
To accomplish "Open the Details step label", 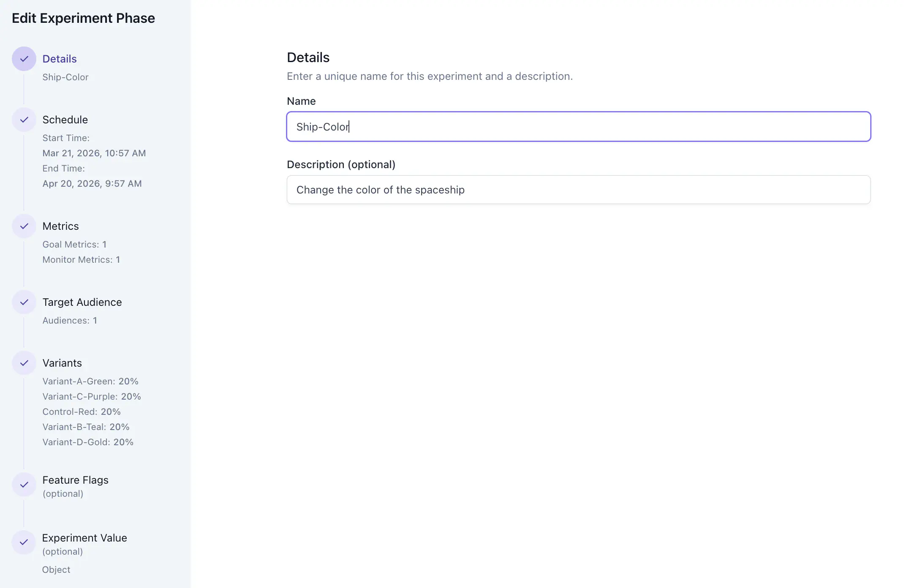I will [60, 59].
